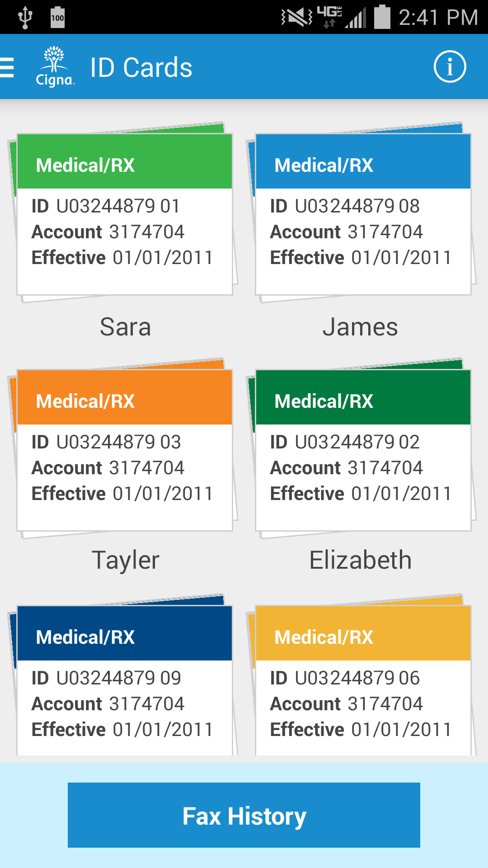488x868 pixels.
Task: Open Tayler's orange Medical/RX card
Action: point(125,450)
